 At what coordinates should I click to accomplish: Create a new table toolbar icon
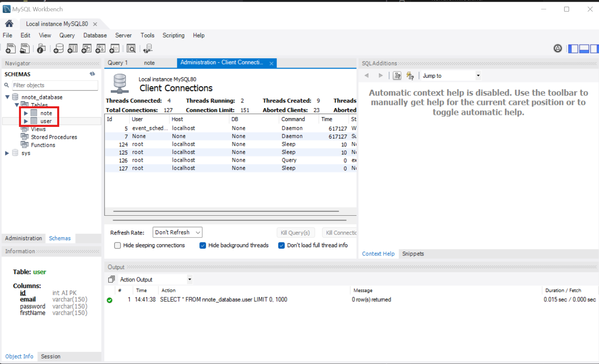point(72,48)
